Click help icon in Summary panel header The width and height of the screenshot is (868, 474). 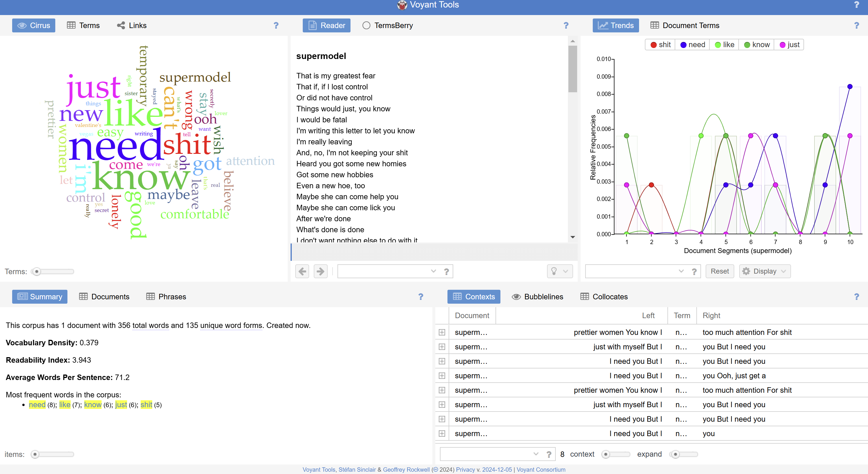click(x=421, y=297)
